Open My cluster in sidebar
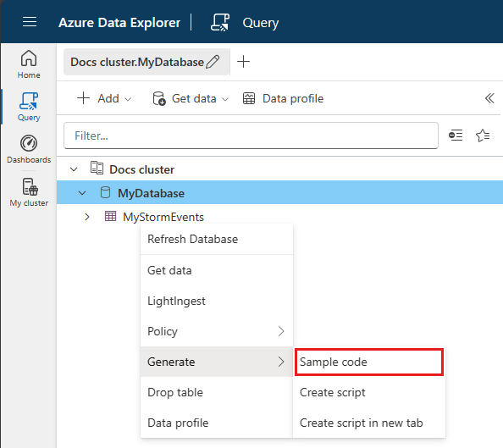503x448 pixels. [x=29, y=192]
